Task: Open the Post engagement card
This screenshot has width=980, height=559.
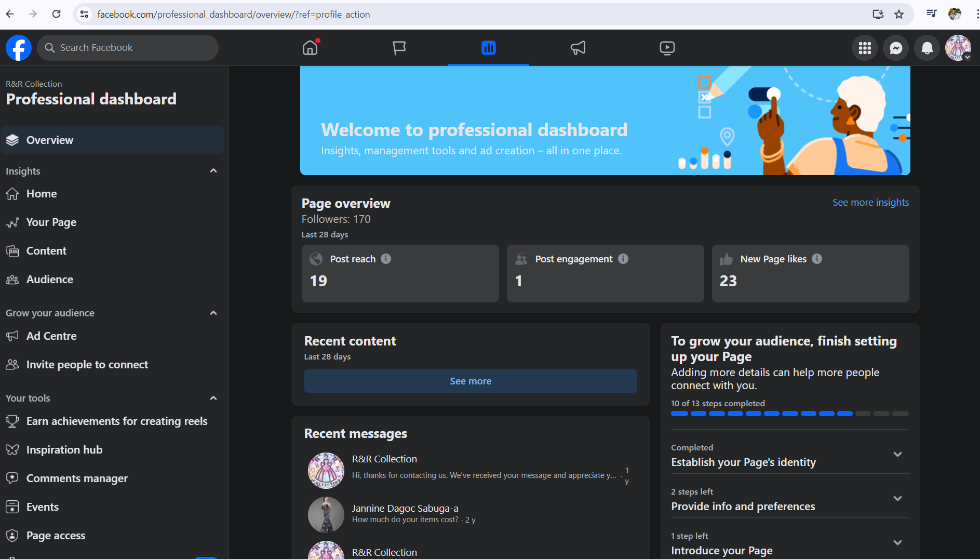Action: coord(605,273)
